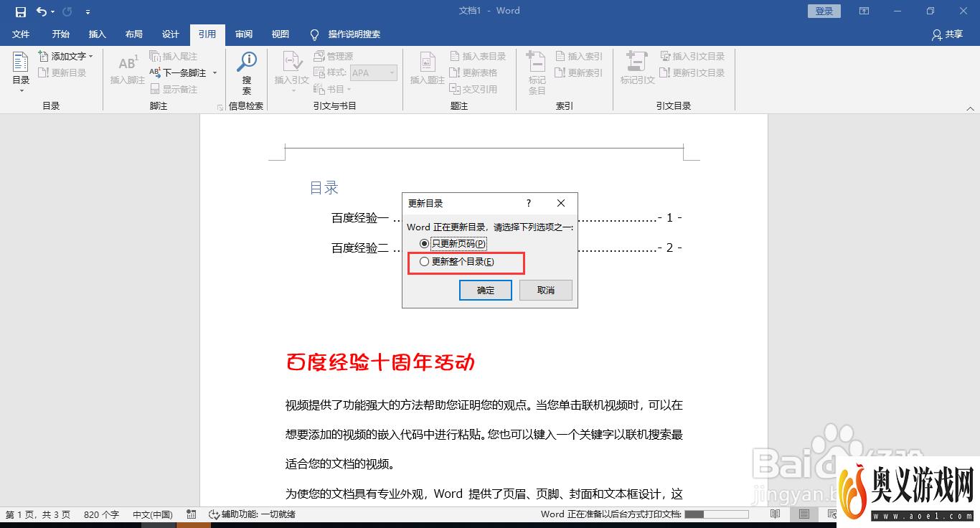Open the 文件 menu tab
Viewport: 980px width, 528px height.
coord(21,34)
